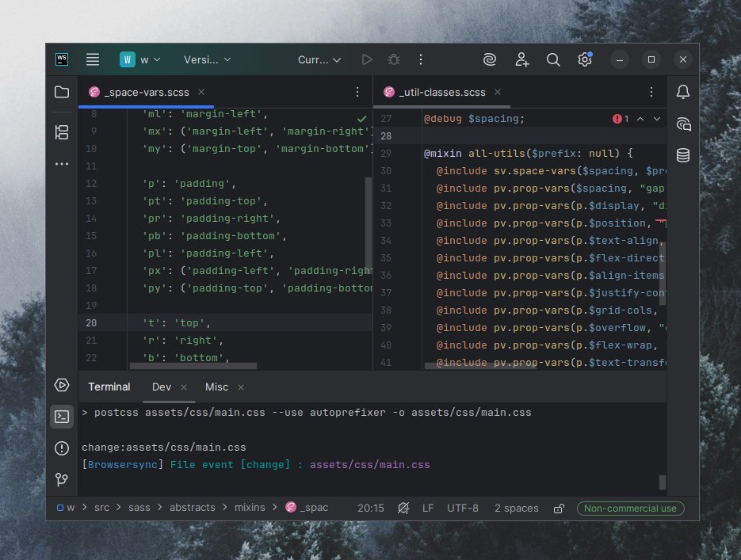741x560 pixels.
Task: Click breadcrumb 'sass'
Action: point(139,508)
